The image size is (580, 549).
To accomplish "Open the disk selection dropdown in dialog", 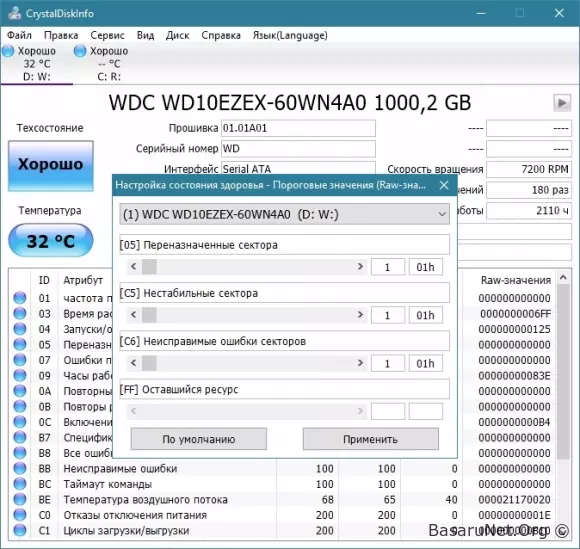I will [284, 214].
